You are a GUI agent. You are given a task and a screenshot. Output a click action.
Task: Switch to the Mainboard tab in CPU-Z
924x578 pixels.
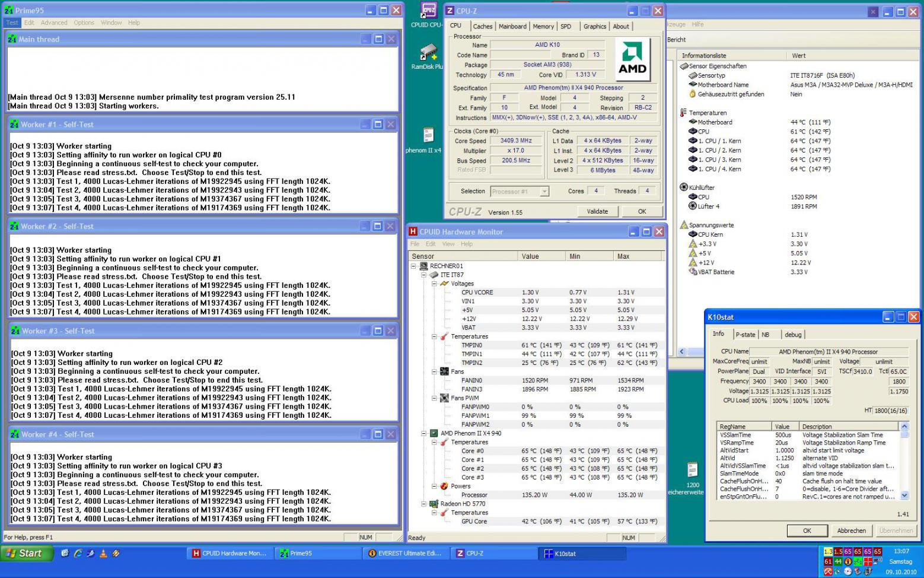pos(512,26)
